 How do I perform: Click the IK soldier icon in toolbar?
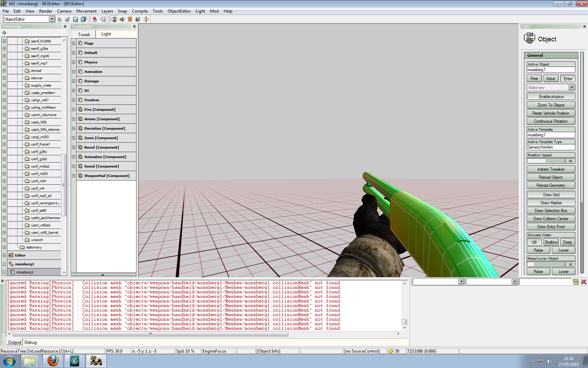tap(138, 19)
